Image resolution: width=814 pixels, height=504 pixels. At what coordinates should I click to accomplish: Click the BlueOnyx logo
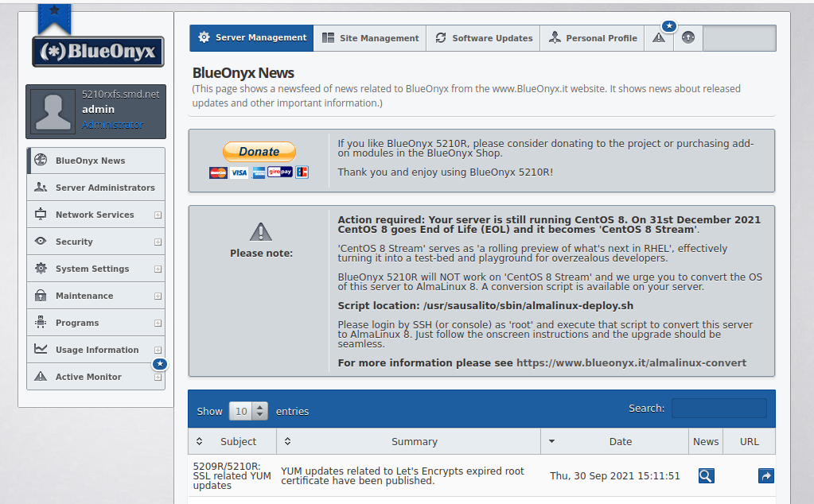click(98, 52)
